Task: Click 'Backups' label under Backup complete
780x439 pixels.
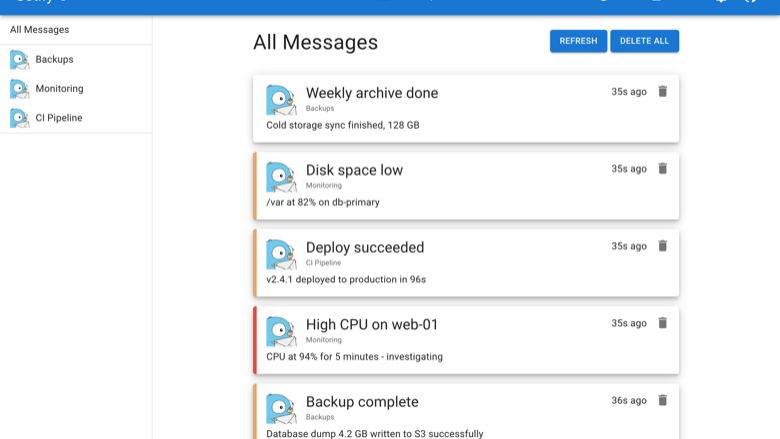Action: click(320, 417)
